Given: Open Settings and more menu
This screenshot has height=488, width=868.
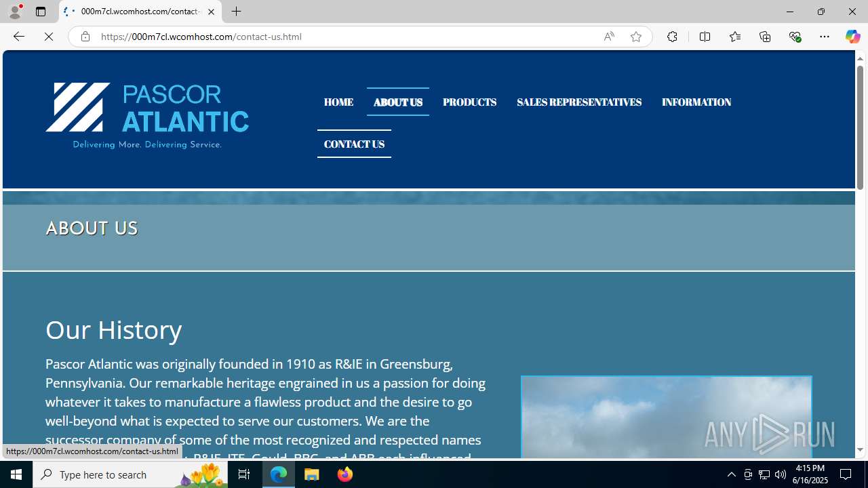Looking at the screenshot, I should tap(825, 37).
